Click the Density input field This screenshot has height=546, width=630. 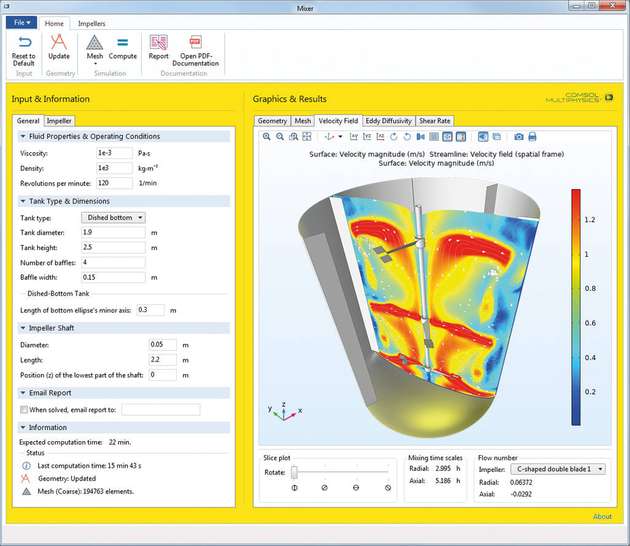click(114, 168)
